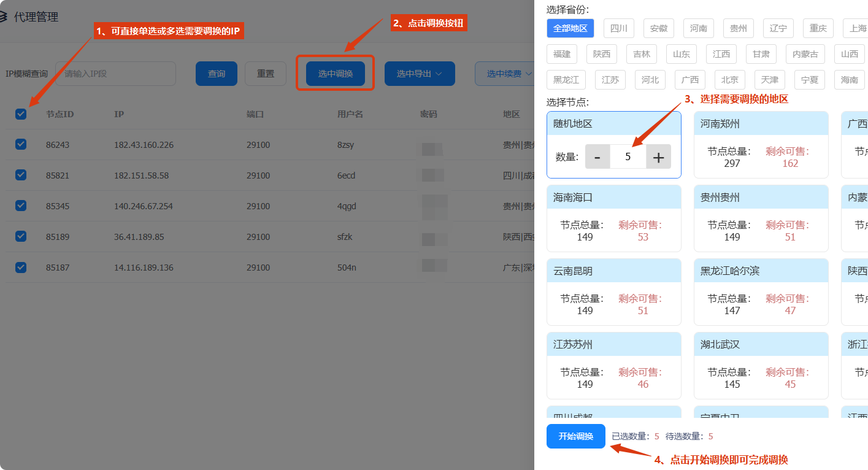
Task: Click the 用户名 column header
Action: (350, 114)
